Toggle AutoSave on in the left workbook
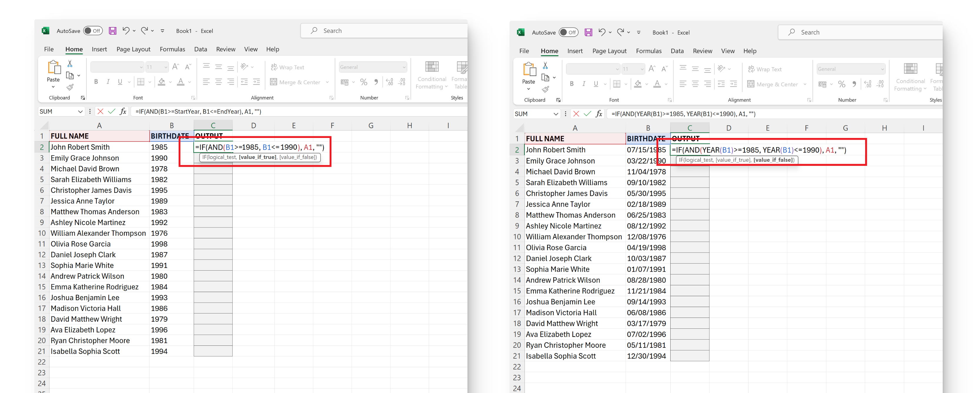The width and height of the screenshot is (980, 393). (x=93, y=31)
